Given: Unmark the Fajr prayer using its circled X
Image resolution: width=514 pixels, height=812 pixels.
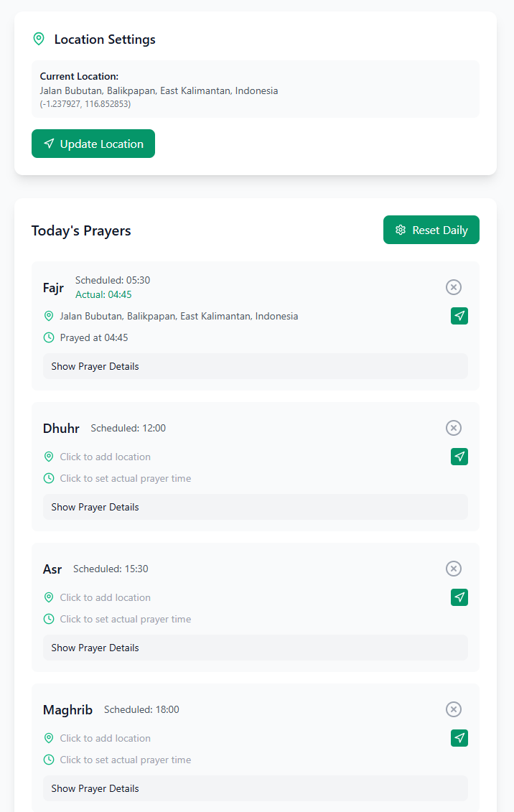Looking at the screenshot, I should click(453, 287).
